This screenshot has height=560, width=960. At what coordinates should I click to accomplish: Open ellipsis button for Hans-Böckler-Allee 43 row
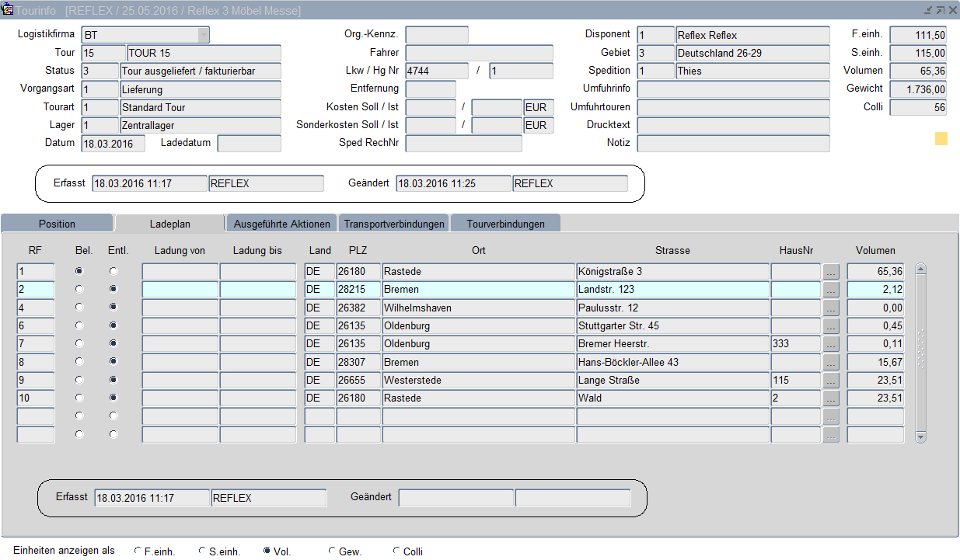pyautogui.click(x=831, y=363)
